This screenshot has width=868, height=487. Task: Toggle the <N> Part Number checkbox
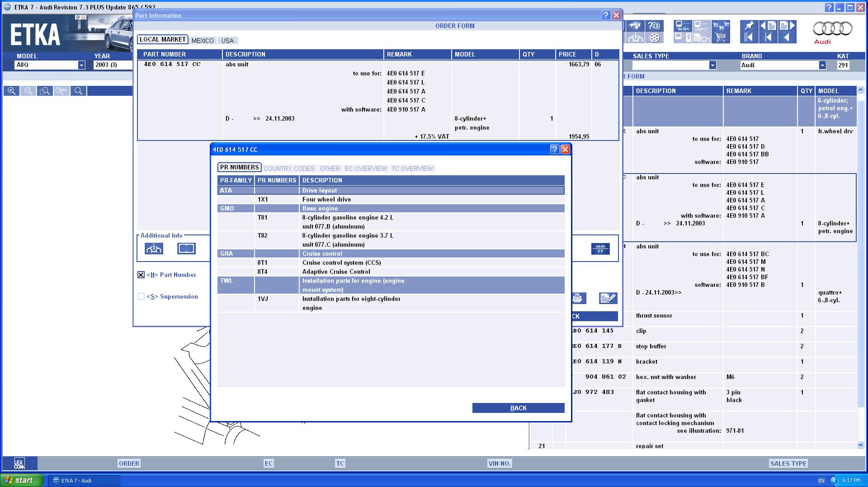[x=141, y=275]
